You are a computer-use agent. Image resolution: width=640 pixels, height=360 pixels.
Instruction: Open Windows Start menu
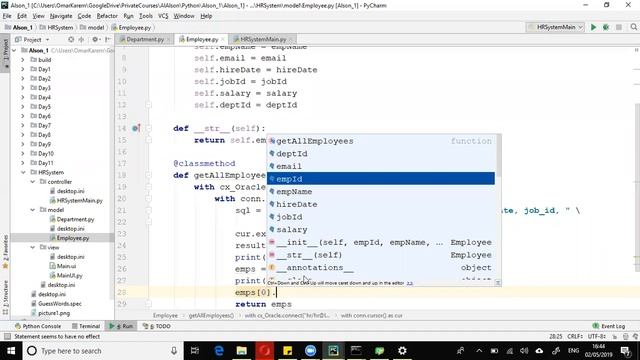pos(11,351)
